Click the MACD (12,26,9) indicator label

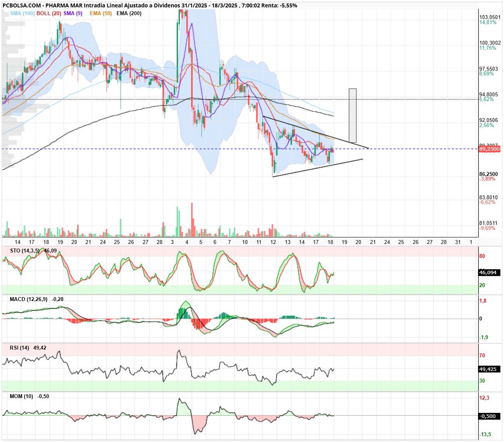coord(29,299)
